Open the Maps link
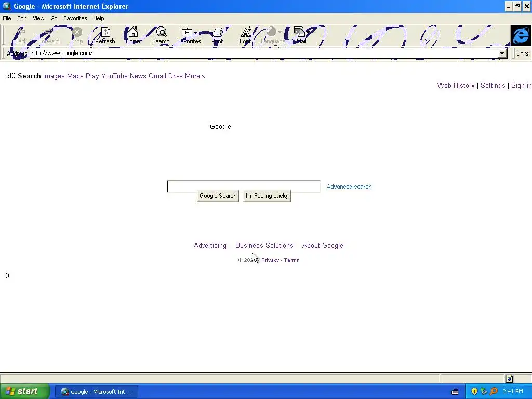The image size is (532, 399). [x=75, y=76]
